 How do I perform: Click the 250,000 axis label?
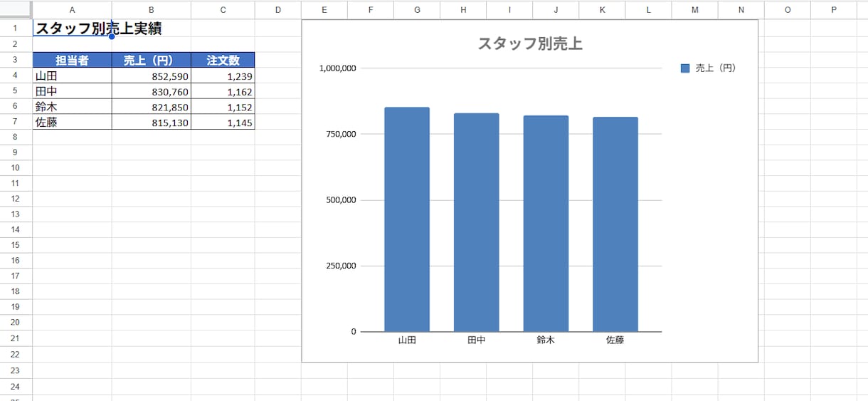coord(340,266)
